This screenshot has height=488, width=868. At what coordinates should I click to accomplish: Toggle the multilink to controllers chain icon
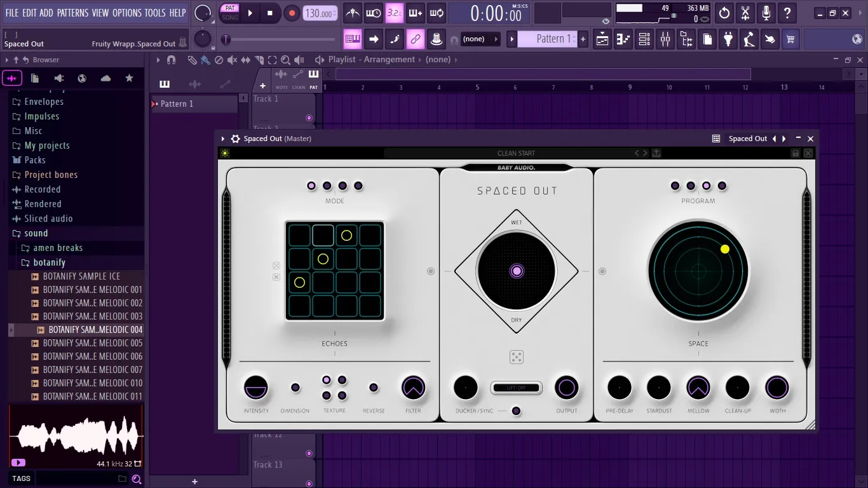point(416,39)
